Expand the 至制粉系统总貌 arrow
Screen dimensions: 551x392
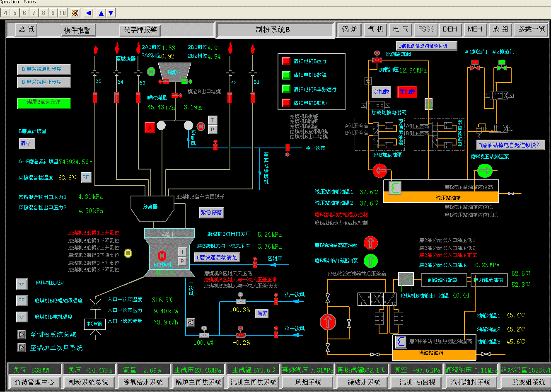click(22, 334)
